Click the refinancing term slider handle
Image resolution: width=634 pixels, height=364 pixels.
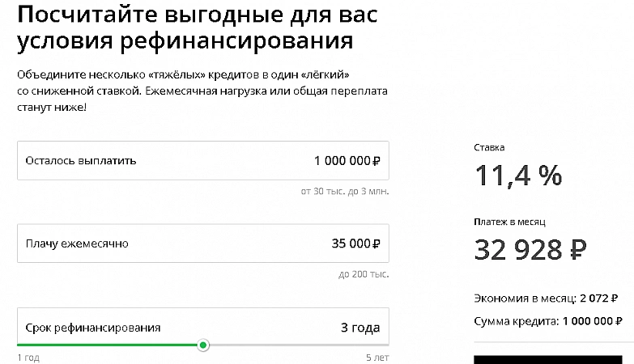203,345
